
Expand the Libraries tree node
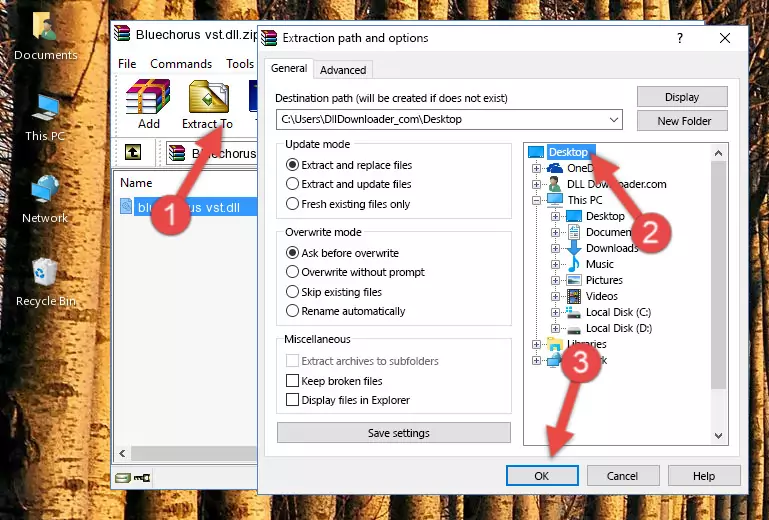(x=537, y=344)
